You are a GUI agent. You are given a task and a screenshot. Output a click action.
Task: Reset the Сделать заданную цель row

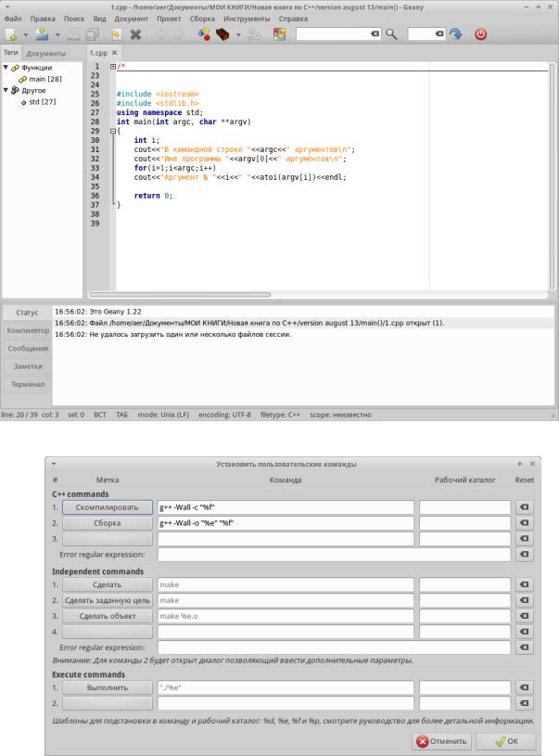pyautogui.click(x=525, y=600)
